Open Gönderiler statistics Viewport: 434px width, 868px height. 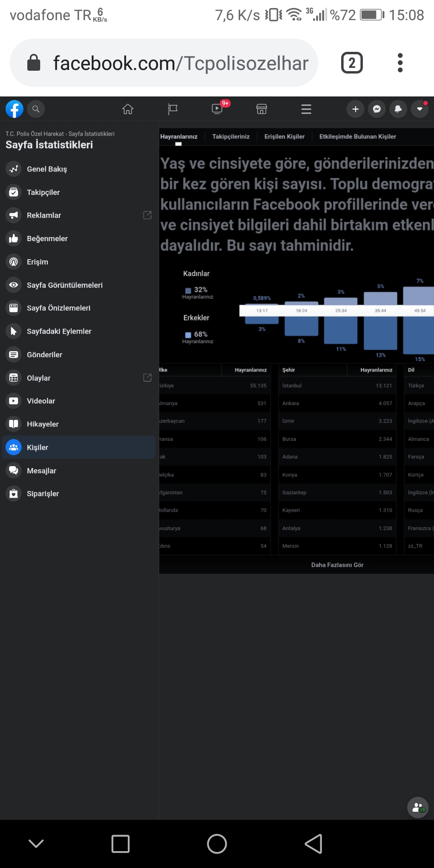click(x=79, y=355)
